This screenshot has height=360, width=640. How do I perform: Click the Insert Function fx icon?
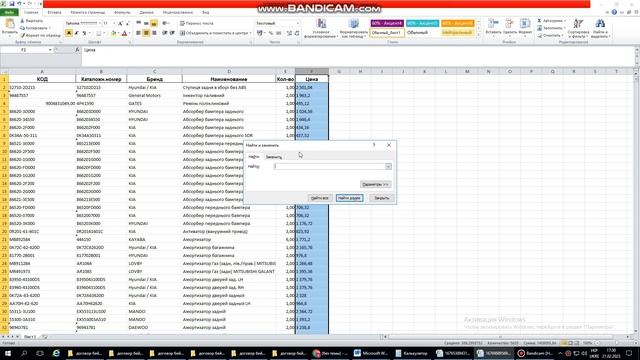pyautogui.click(x=77, y=50)
